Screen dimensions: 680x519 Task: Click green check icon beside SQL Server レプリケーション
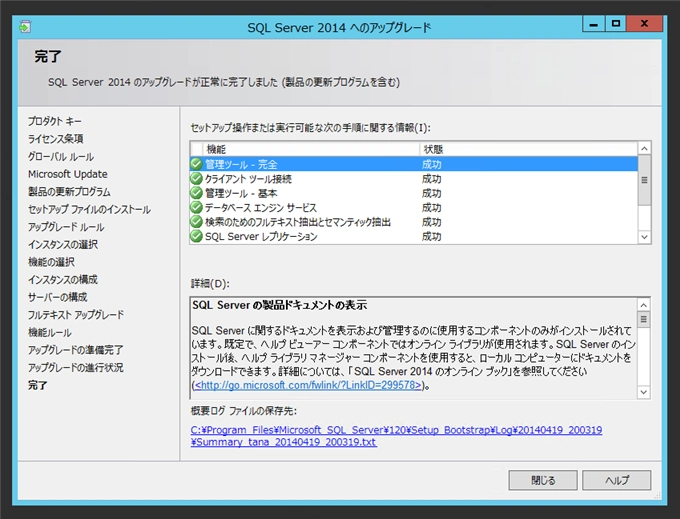pos(196,236)
